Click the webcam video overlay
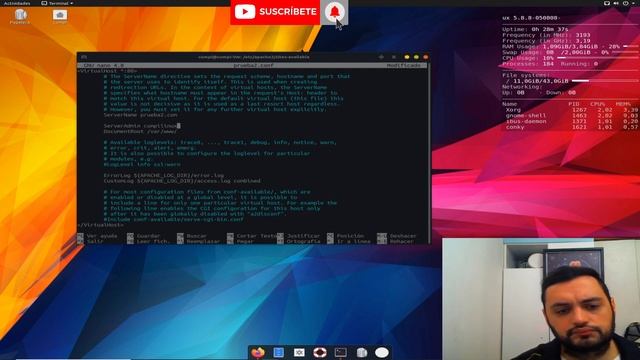This screenshot has width=640, height=360. (x=541, y=299)
